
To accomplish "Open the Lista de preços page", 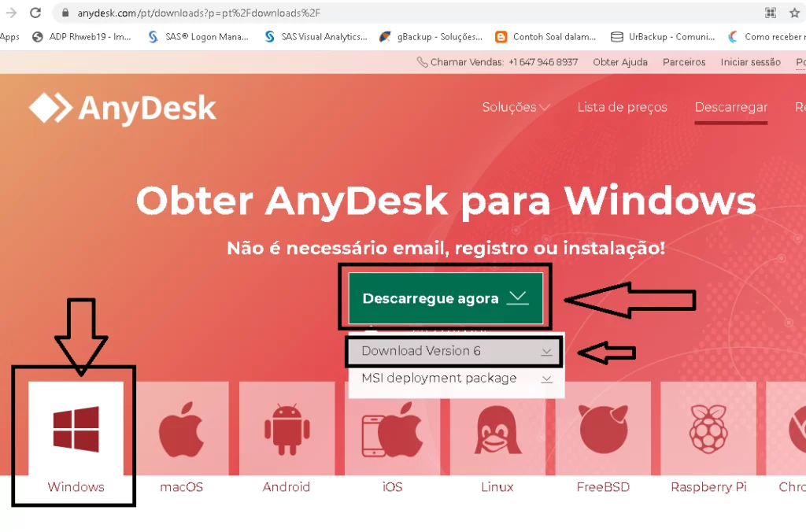I will tap(622, 107).
